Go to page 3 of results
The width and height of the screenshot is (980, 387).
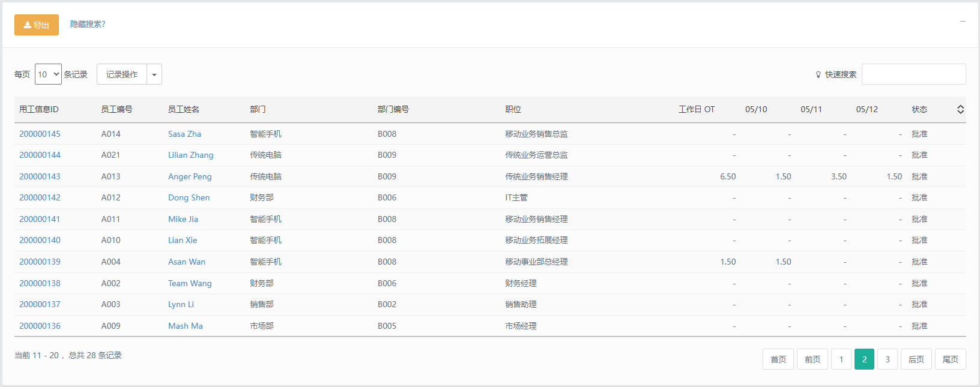[x=887, y=359]
